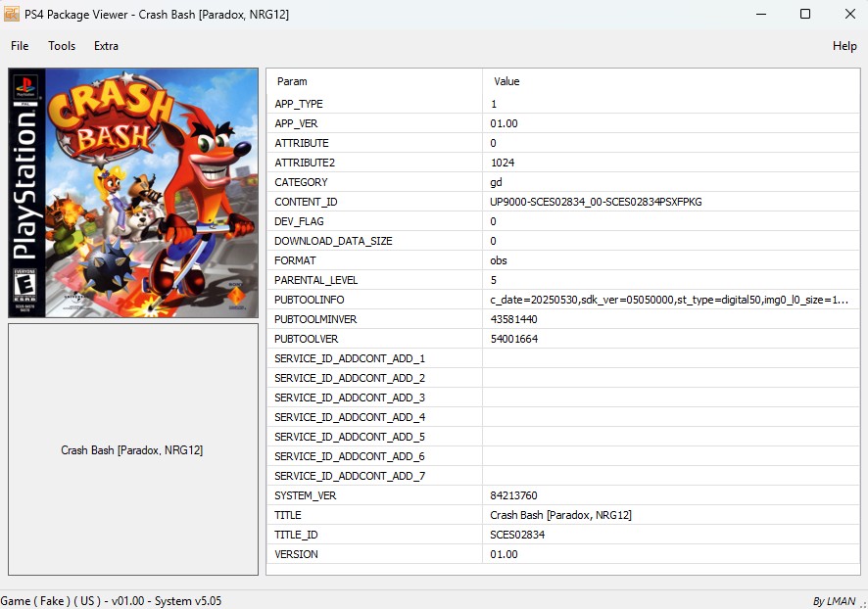Viewport: 868px width, 609px height.
Task: Select the CATEGORY parameter
Action: pyautogui.click(x=301, y=182)
